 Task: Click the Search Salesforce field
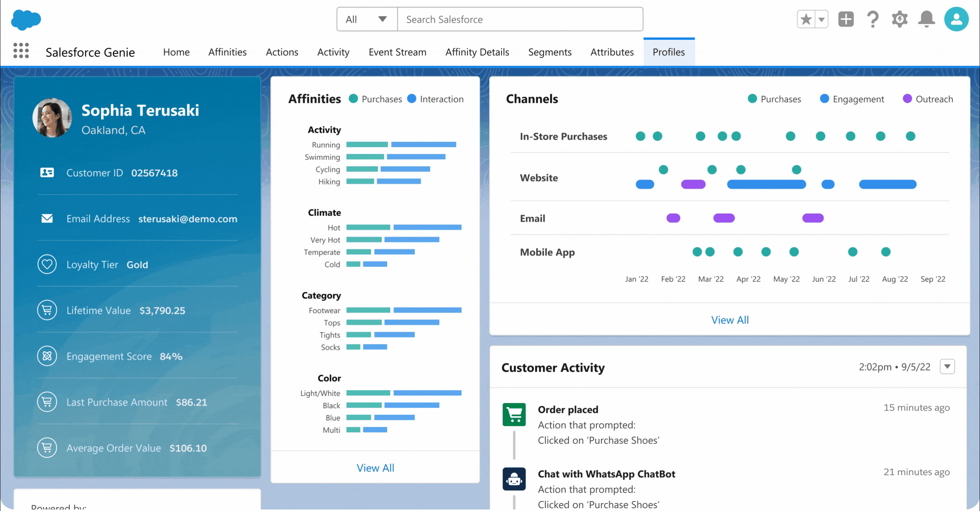[520, 19]
